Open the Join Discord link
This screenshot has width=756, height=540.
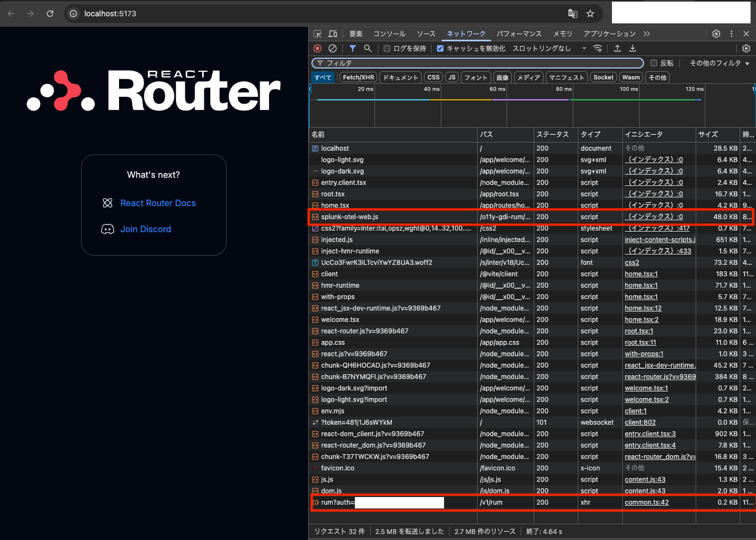[146, 229]
